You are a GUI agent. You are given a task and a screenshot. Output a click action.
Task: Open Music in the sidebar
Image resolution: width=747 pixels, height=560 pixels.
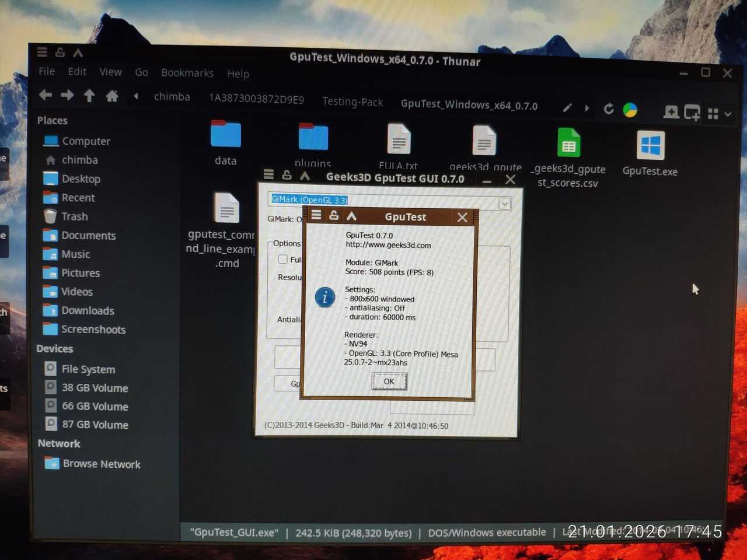(67, 254)
